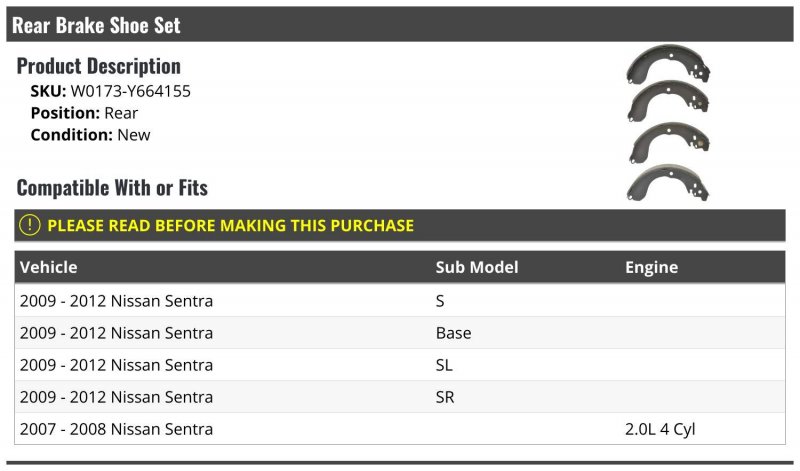The height and width of the screenshot is (471, 800).
Task: Click the bottom brake shoe image
Action: pyautogui.click(x=668, y=182)
